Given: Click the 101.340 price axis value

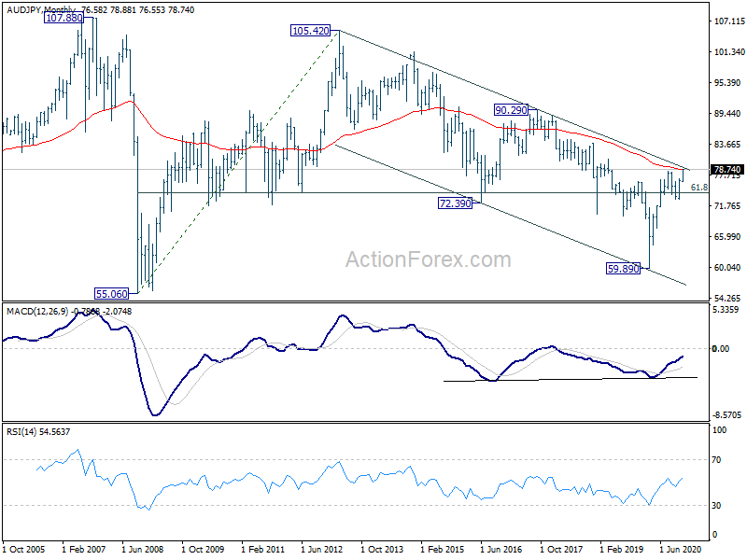Looking at the screenshot, I should click(x=729, y=52).
